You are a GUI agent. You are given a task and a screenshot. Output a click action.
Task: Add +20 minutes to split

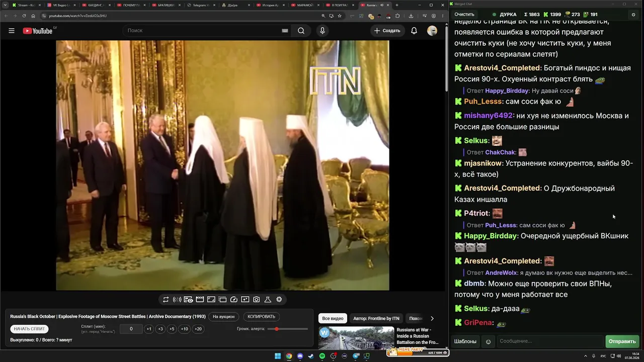point(198,329)
